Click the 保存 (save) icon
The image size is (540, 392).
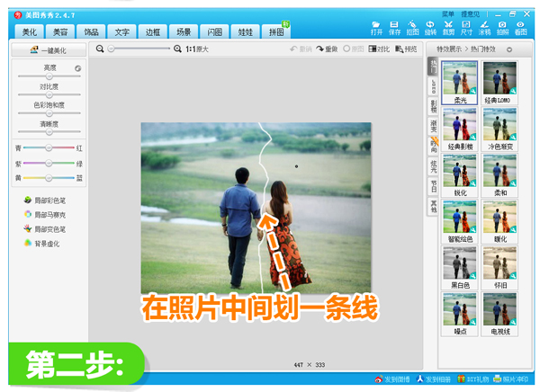tap(394, 25)
